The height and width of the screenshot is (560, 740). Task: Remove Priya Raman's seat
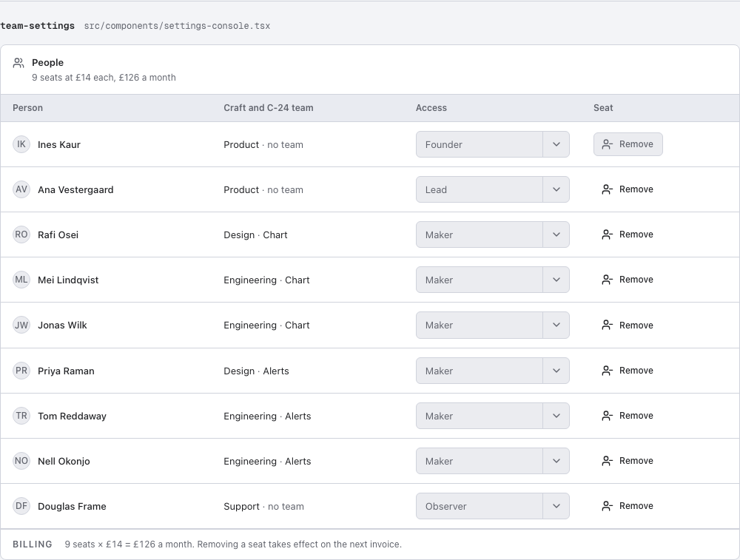click(628, 371)
